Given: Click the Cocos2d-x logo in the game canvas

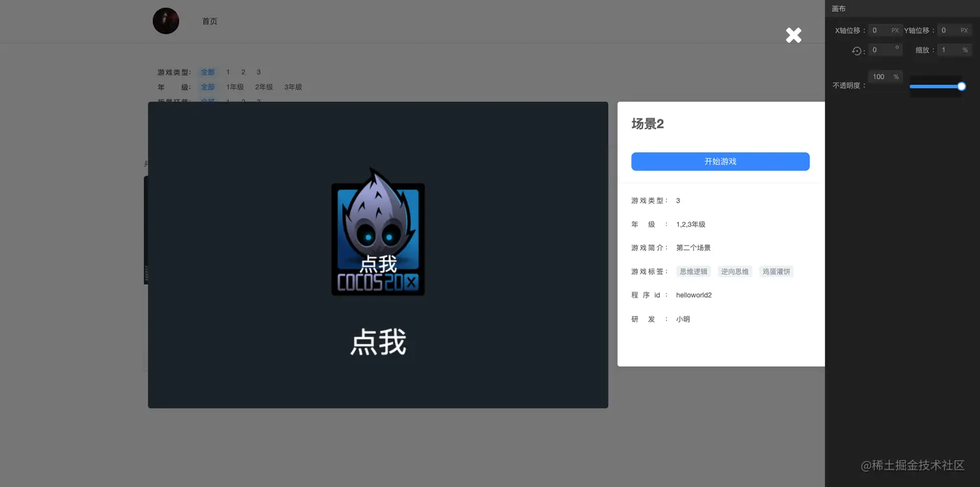Looking at the screenshot, I should [x=378, y=232].
